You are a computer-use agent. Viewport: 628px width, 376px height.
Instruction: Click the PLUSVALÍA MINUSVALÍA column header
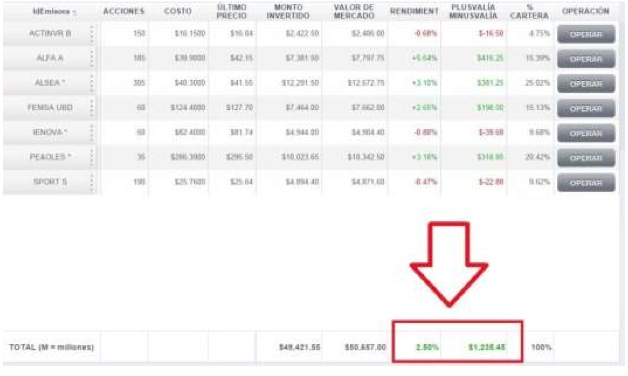pos(473,12)
